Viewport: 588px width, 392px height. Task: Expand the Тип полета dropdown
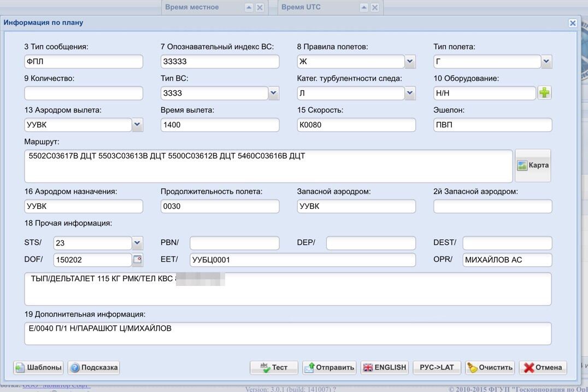point(546,61)
